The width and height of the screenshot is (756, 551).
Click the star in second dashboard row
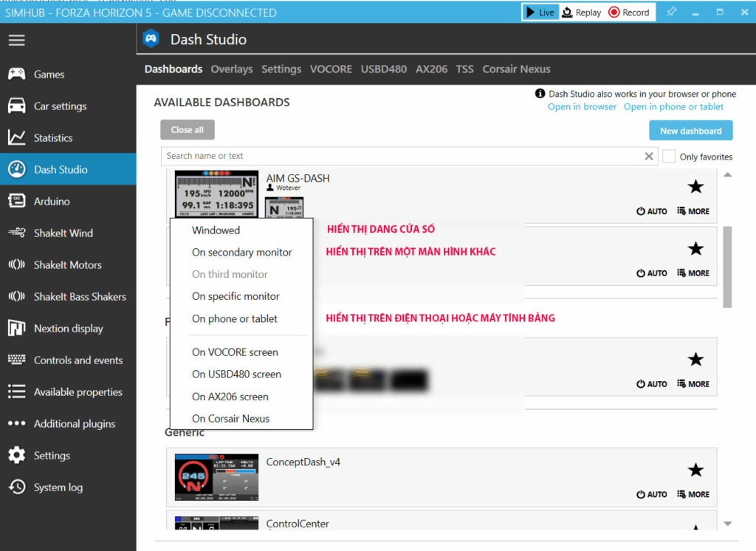695,249
